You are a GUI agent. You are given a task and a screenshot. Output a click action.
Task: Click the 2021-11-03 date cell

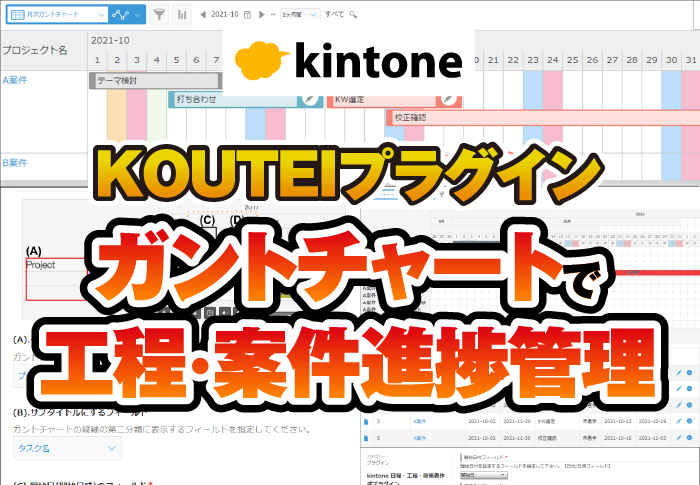(x=652, y=438)
